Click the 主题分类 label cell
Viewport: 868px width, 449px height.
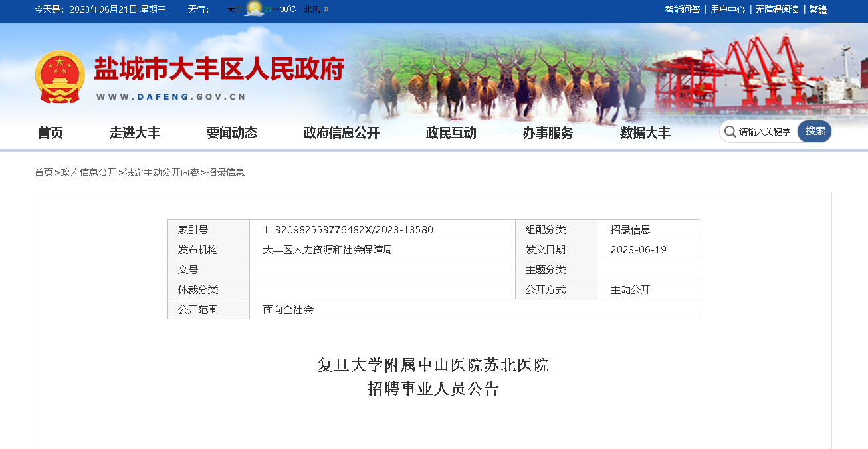click(556, 269)
